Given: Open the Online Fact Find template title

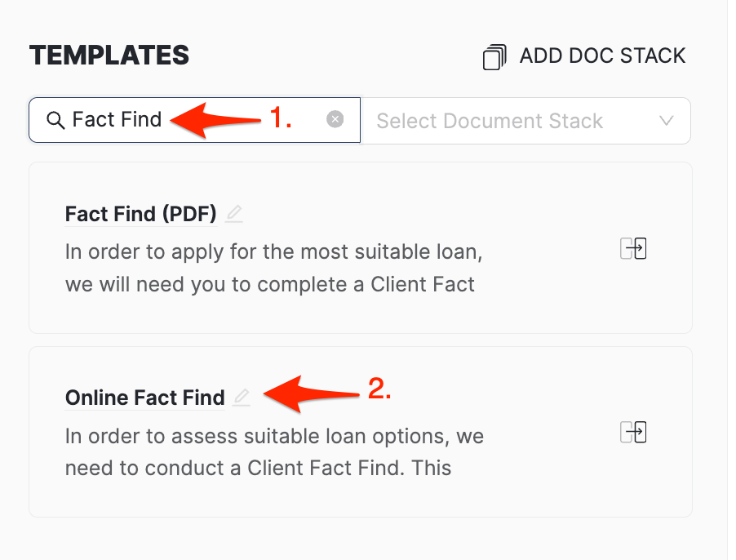Looking at the screenshot, I should click(x=144, y=398).
